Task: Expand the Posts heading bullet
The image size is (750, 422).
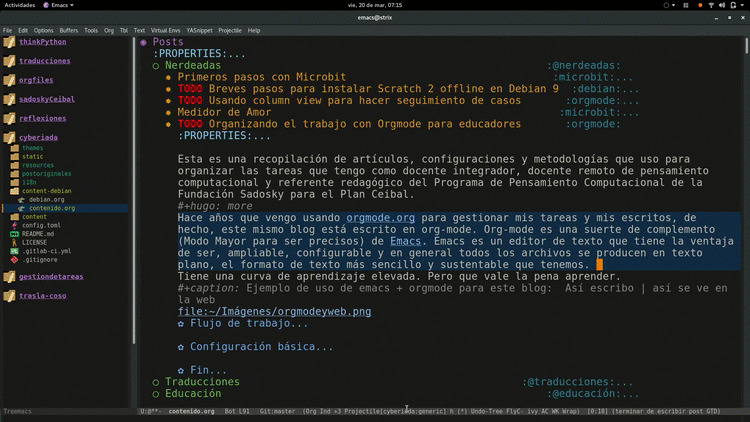Action: [143, 43]
